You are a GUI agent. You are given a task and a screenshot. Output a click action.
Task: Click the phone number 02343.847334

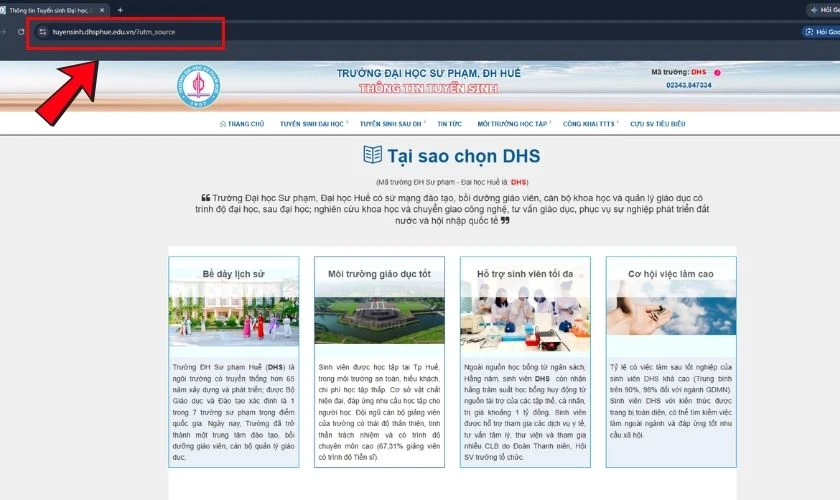point(689,85)
